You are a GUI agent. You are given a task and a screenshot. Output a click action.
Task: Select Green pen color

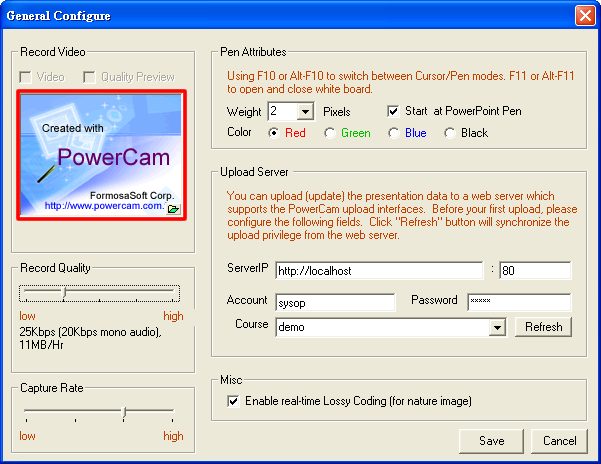(329, 133)
